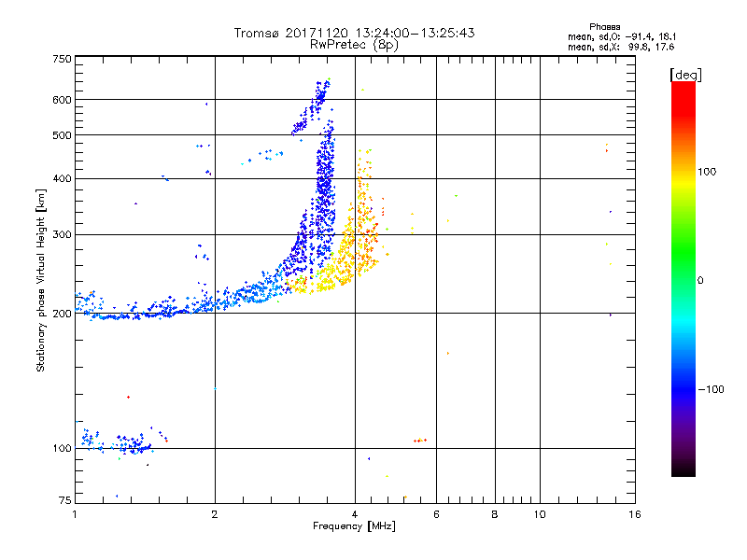The width and height of the screenshot is (747, 560).
Task: Click the colorbar label '100'
Action: (x=707, y=172)
